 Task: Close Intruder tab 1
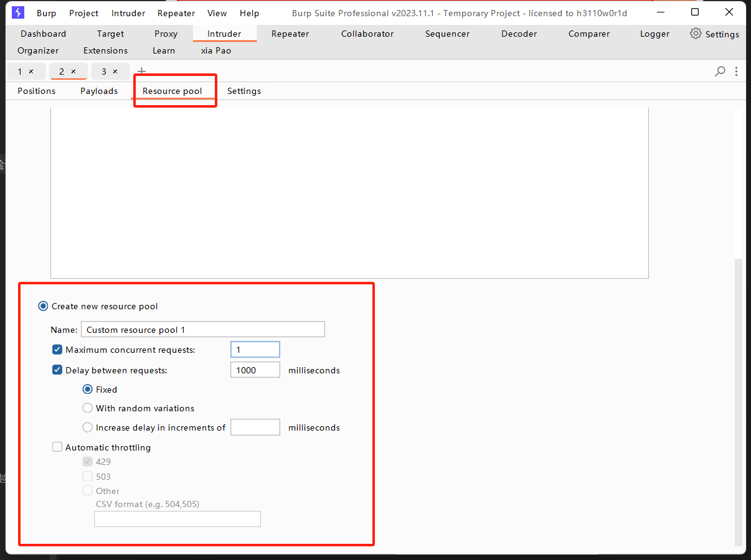coord(31,72)
